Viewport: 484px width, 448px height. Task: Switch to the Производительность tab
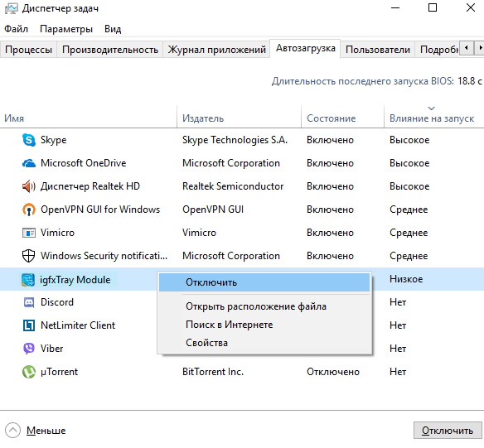110,50
